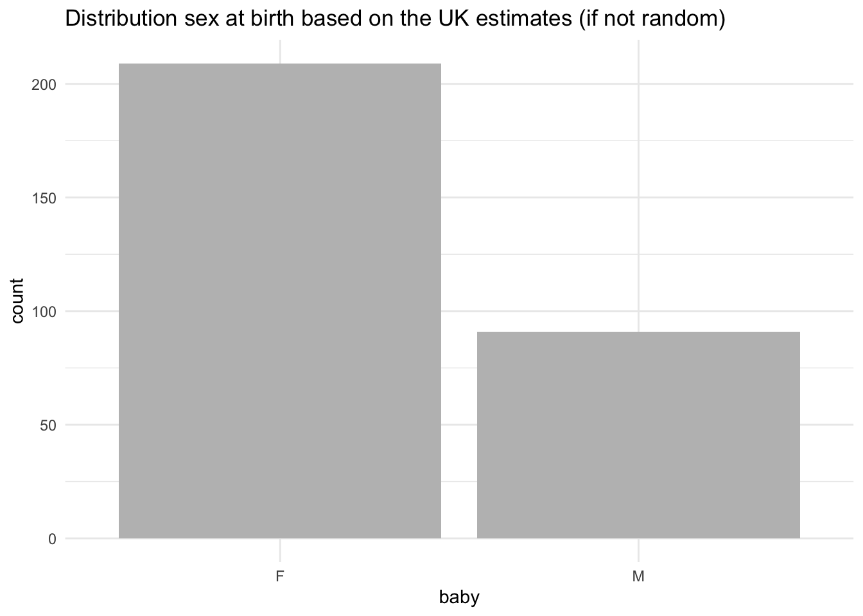863x616 pixels.
Task: Click "(if not random)" in the title
Action: coord(651,19)
